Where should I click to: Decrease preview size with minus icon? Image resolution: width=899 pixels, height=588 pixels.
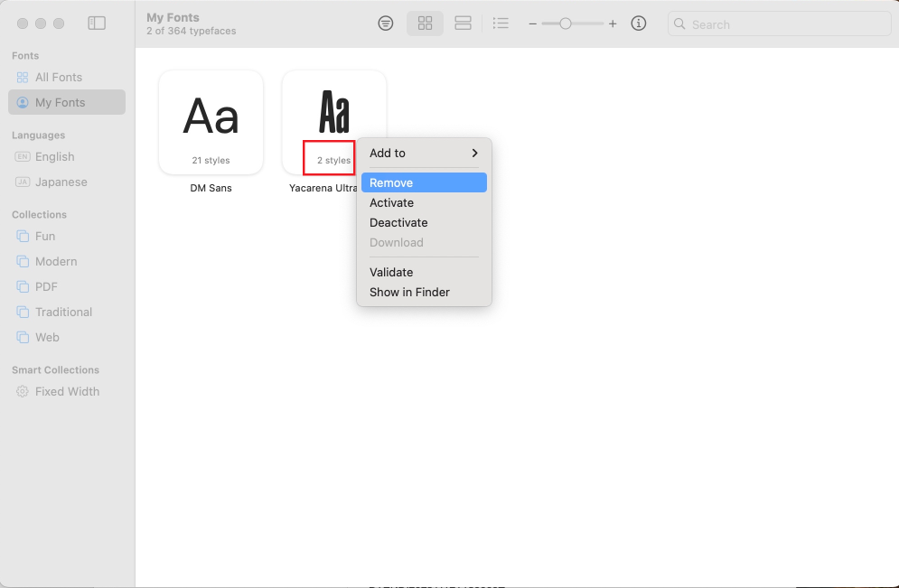[533, 23]
